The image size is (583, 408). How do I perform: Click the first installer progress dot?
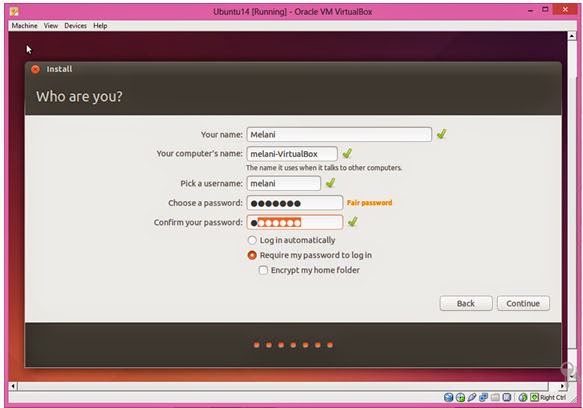tap(257, 345)
